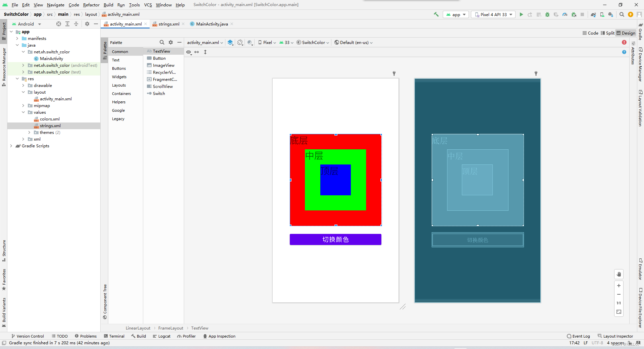Sync project with Gradle files icon
The height and width of the screenshot is (349, 644).
593,14
